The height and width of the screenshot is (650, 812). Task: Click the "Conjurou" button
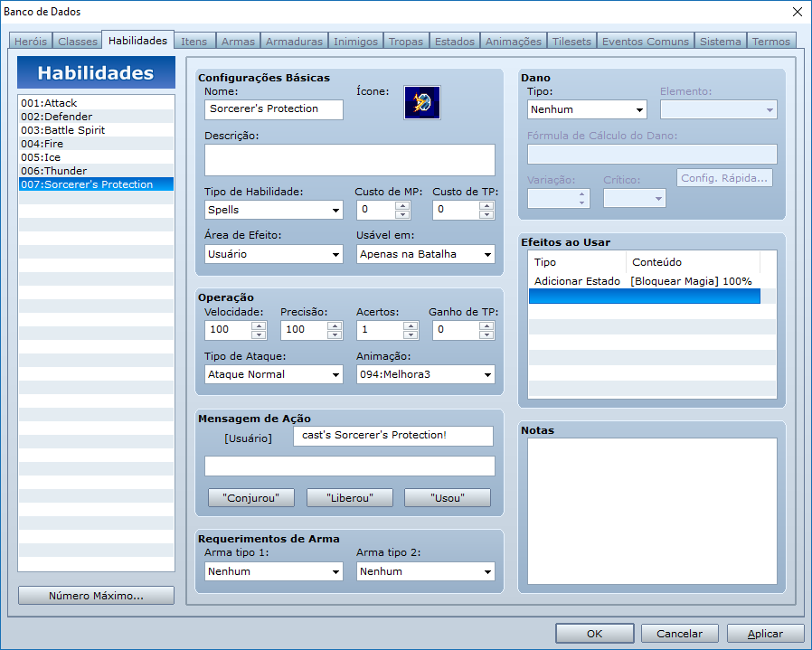pyautogui.click(x=251, y=498)
